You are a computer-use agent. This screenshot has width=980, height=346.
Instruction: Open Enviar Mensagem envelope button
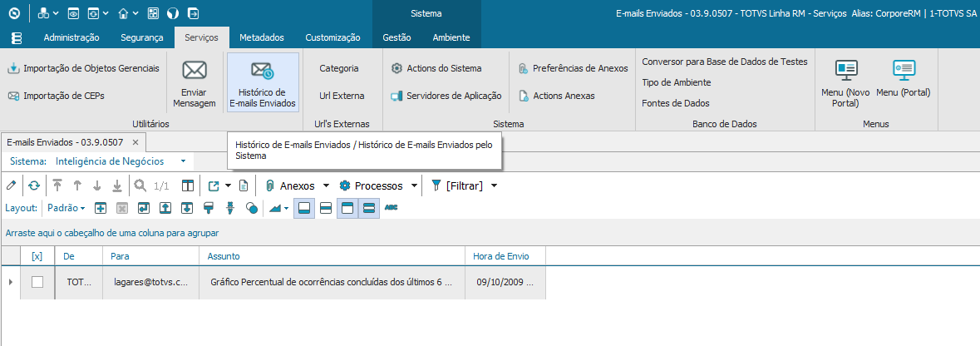195,83
